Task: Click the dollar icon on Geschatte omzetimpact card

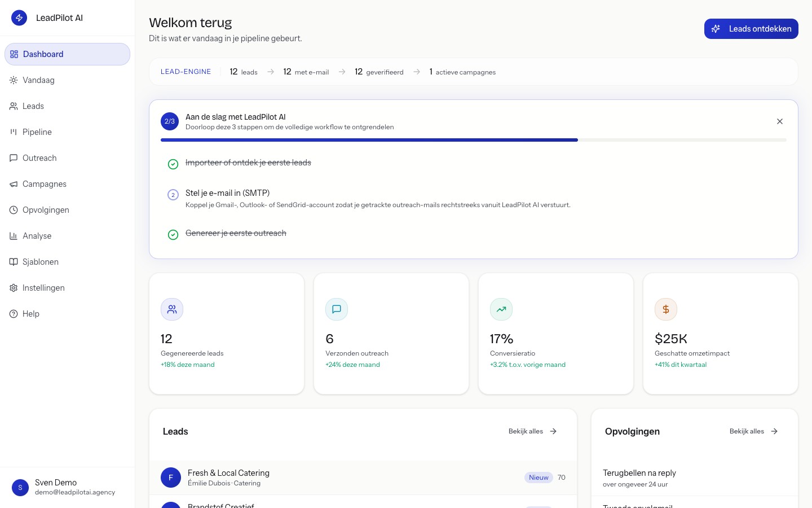Action: point(666,309)
